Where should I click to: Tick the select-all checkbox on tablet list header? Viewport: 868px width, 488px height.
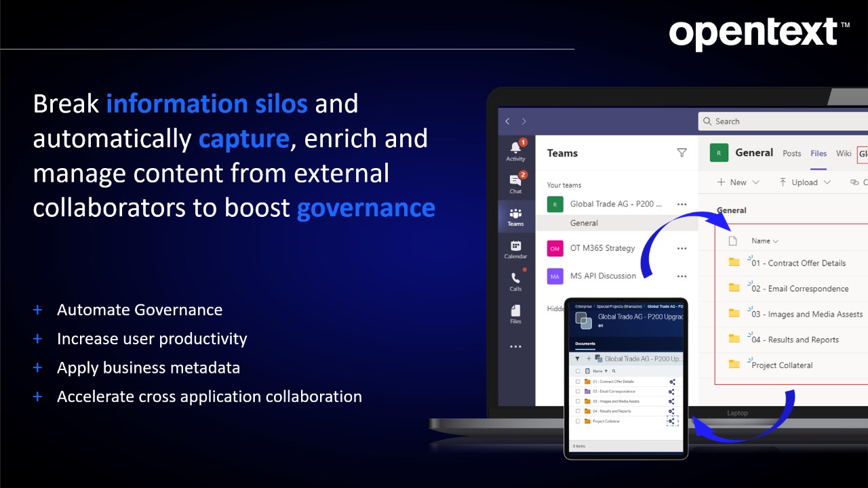(x=578, y=371)
